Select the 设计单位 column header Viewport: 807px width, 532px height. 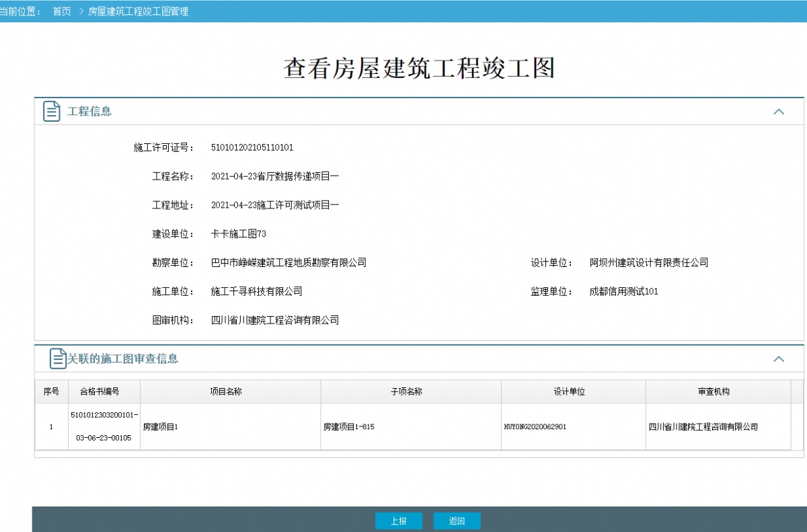coord(574,391)
